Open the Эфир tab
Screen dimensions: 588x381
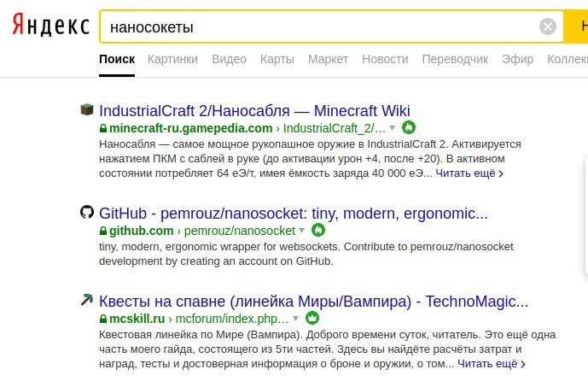(x=517, y=59)
